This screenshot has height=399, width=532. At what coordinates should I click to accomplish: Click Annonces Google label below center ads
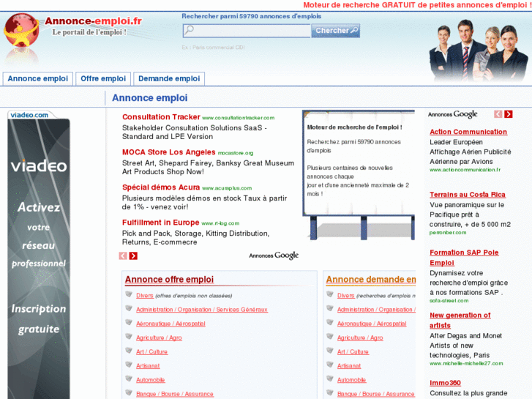click(274, 256)
